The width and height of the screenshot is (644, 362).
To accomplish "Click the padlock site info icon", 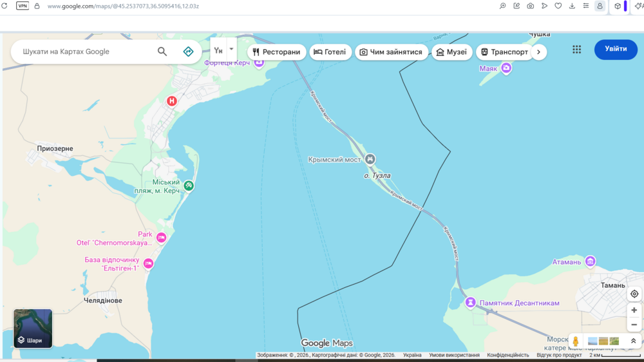I will coord(37,6).
